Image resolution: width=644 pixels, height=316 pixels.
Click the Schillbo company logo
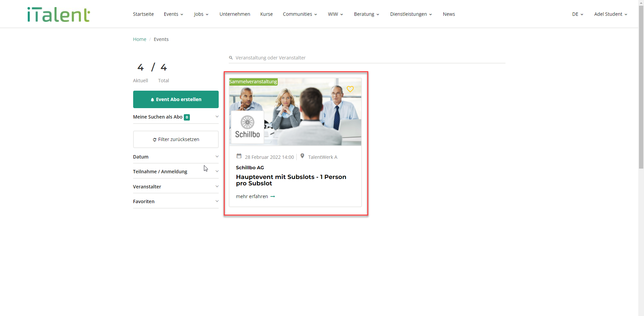click(248, 127)
